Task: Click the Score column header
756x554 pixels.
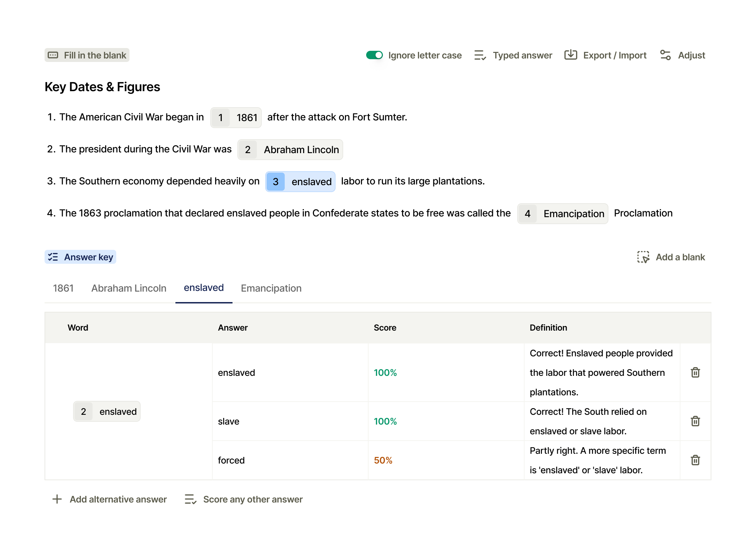Action: pyautogui.click(x=385, y=327)
